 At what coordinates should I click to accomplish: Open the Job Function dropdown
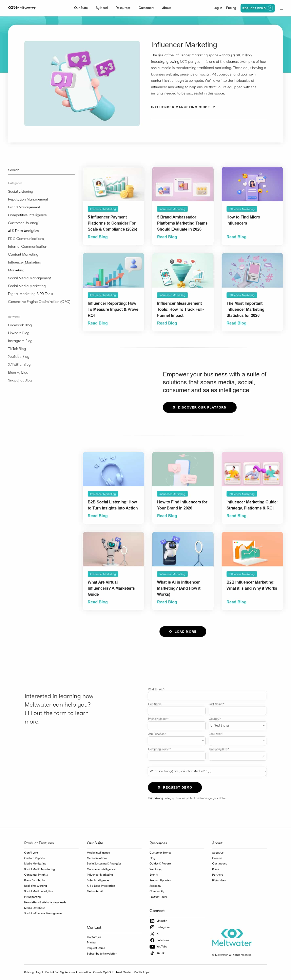click(x=176, y=741)
